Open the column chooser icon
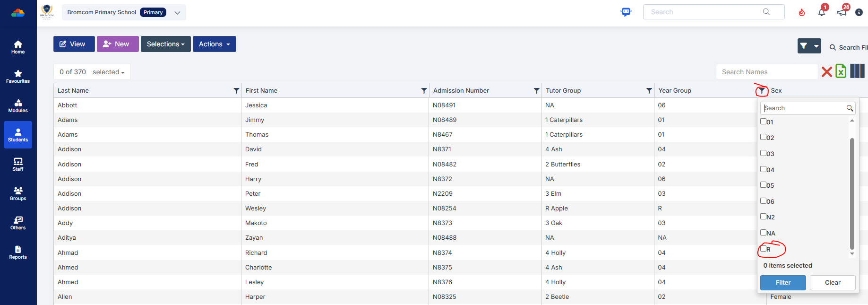 [857, 71]
